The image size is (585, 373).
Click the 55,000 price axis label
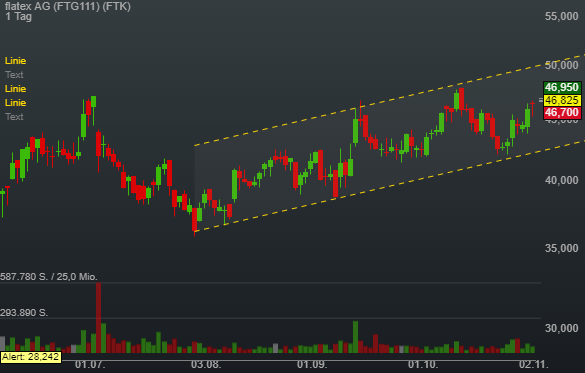(561, 16)
